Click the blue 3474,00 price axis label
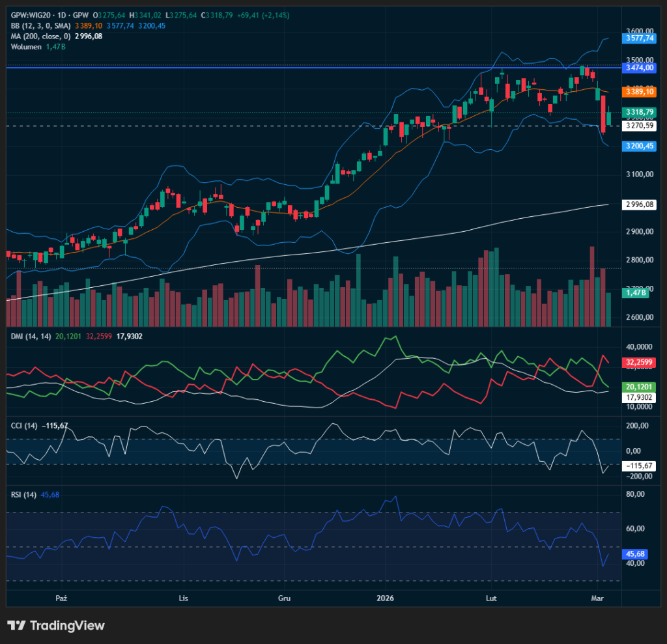 pos(639,67)
